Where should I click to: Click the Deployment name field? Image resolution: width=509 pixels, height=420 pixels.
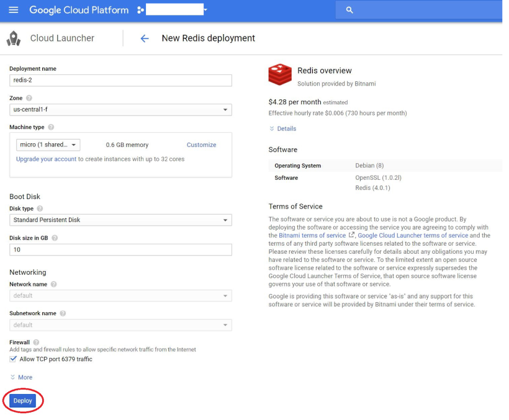tap(120, 80)
